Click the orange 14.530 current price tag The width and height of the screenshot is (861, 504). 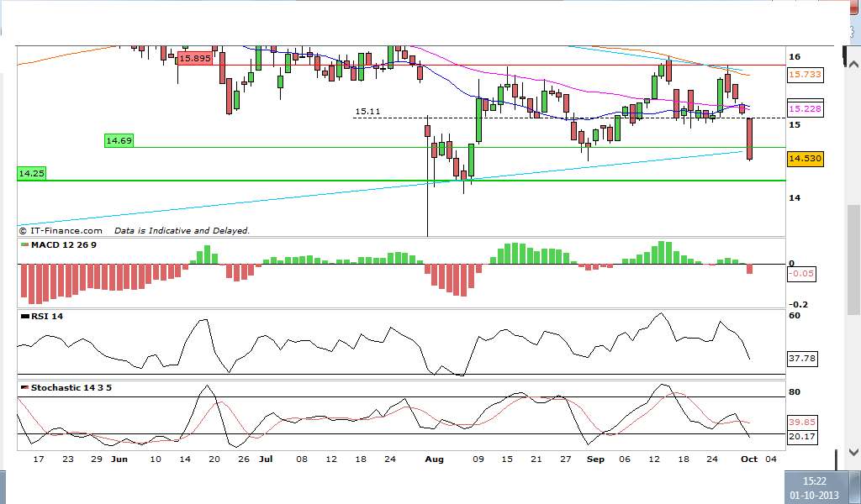tap(805, 159)
